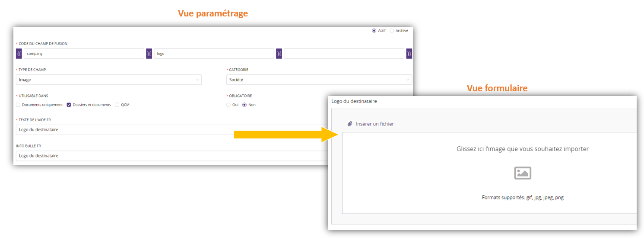Image resolution: width=644 pixels, height=238 pixels.
Task: Select the Archivé radio button
Action: point(392,31)
